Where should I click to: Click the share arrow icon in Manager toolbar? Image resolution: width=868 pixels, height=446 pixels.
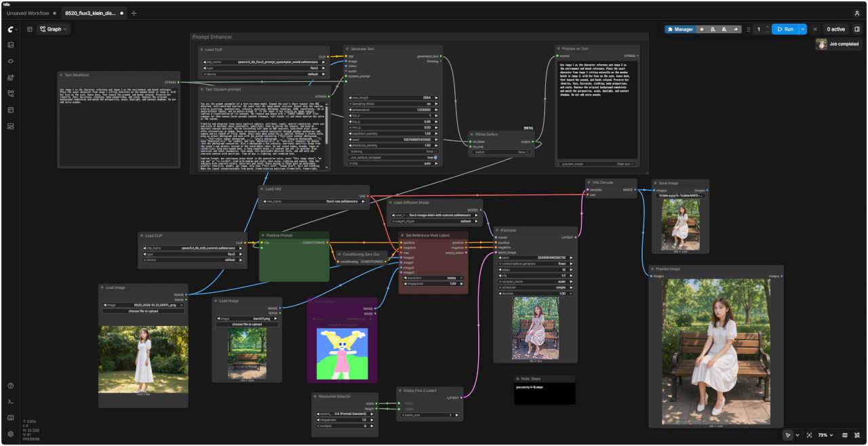click(x=736, y=29)
